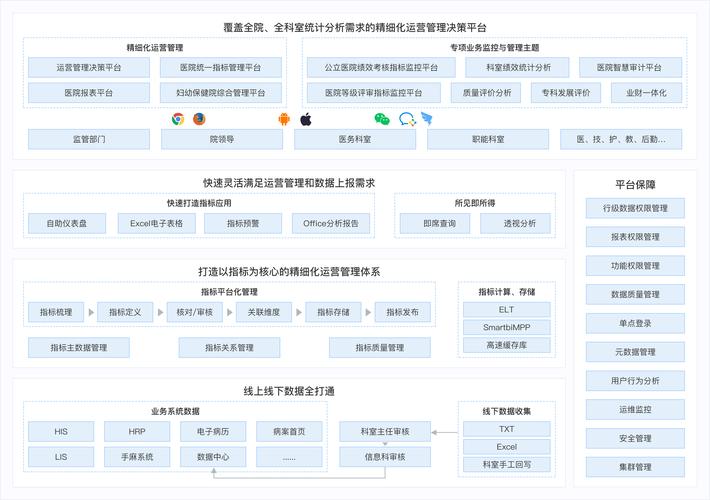710x500 pixels.
Task: Click the 科室手工回写 box
Action: (x=507, y=464)
